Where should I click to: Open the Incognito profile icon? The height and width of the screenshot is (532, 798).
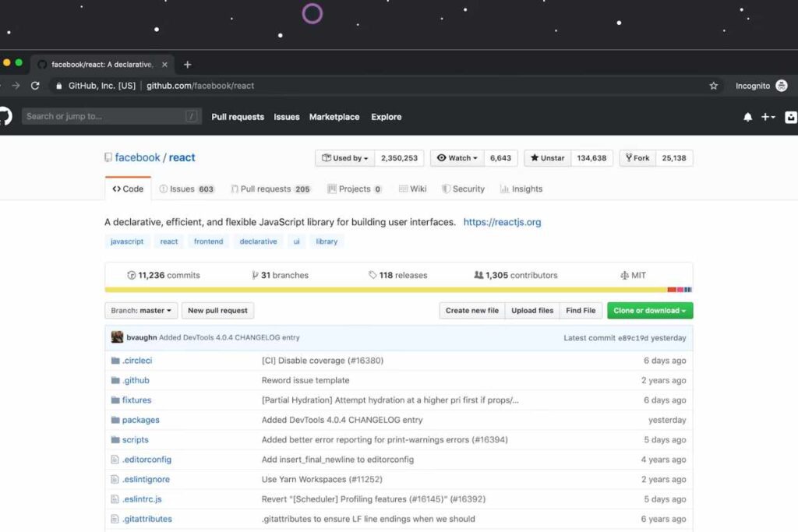tap(781, 86)
